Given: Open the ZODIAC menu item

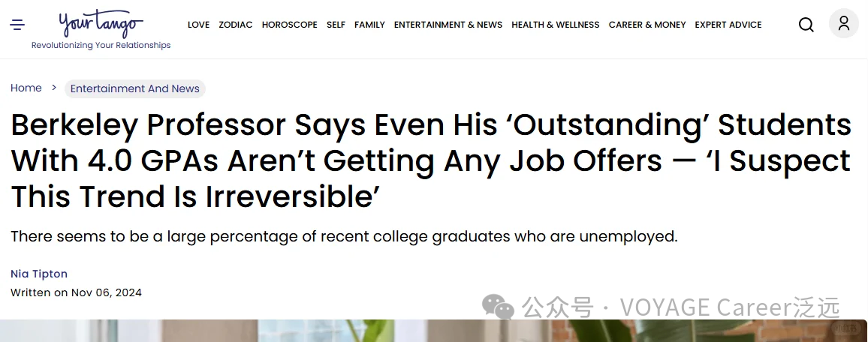Looking at the screenshot, I should (236, 25).
